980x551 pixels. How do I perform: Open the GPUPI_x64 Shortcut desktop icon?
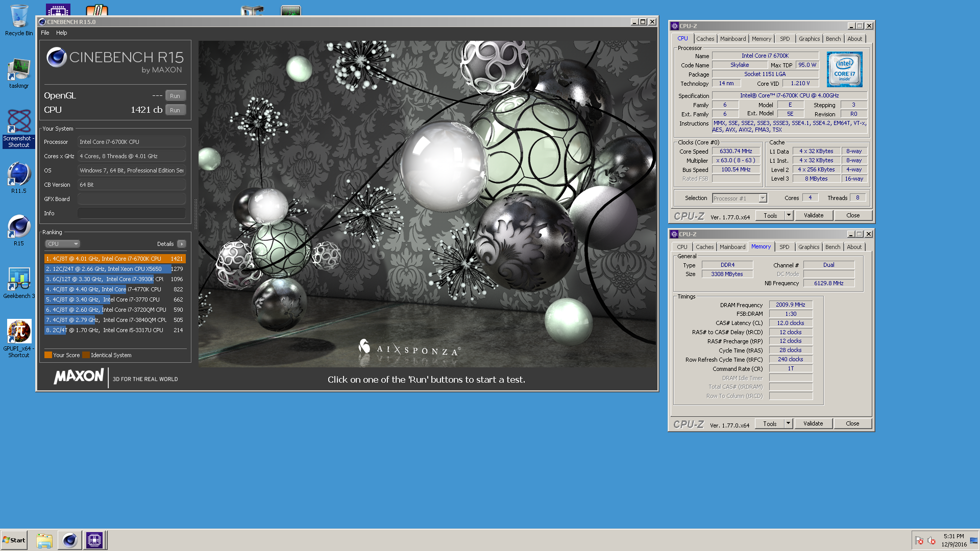(x=19, y=338)
